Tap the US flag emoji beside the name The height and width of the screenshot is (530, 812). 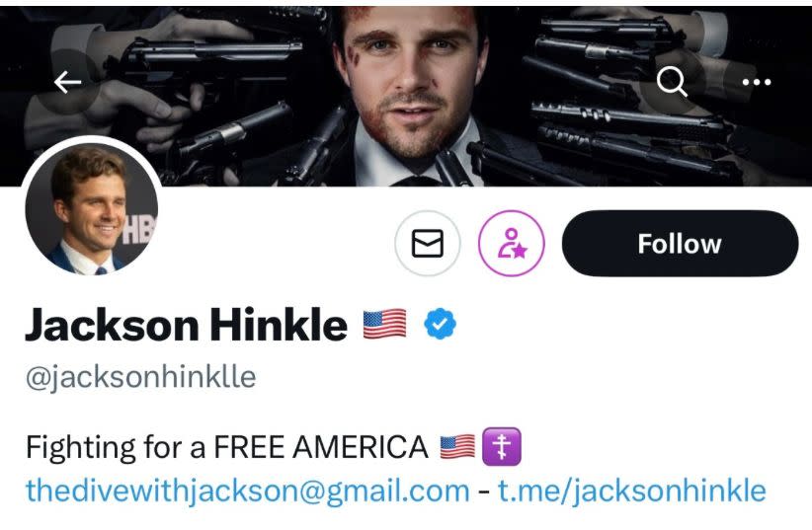coord(384,324)
